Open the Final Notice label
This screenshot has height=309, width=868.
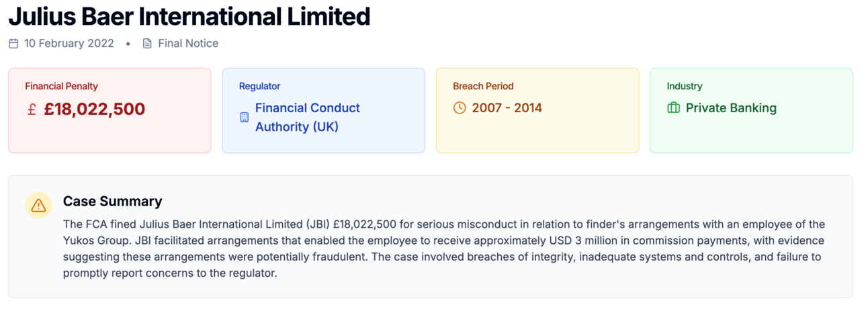188,44
